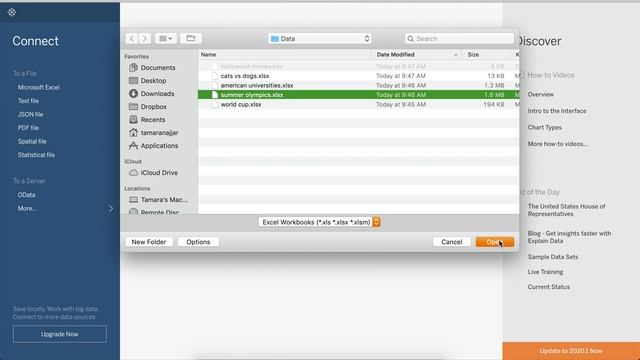Select iCloud Drive in sidebar
Image resolution: width=640 pixels, height=360 pixels.
[x=159, y=173]
